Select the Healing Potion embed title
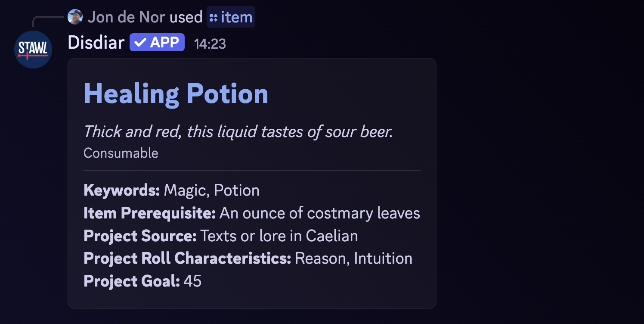The height and width of the screenshot is (324, 644). tap(176, 93)
